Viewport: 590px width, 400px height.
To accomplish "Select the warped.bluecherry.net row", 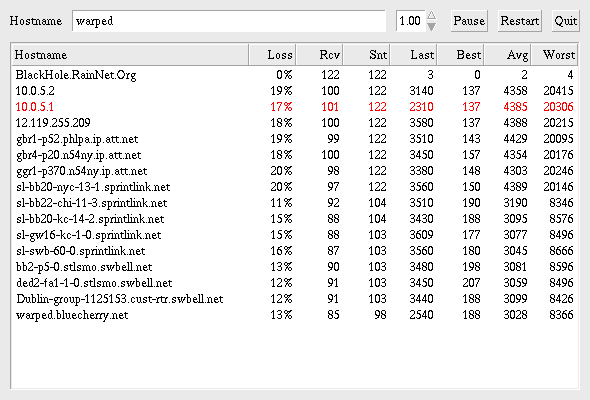I will pyautogui.click(x=295, y=315).
